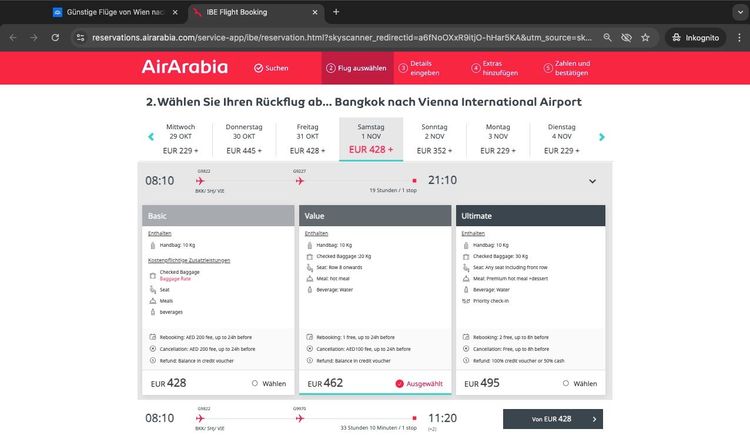This screenshot has width=750, height=436.
Task: Collapse the 08:10 flight details chevron
Action: point(592,181)
